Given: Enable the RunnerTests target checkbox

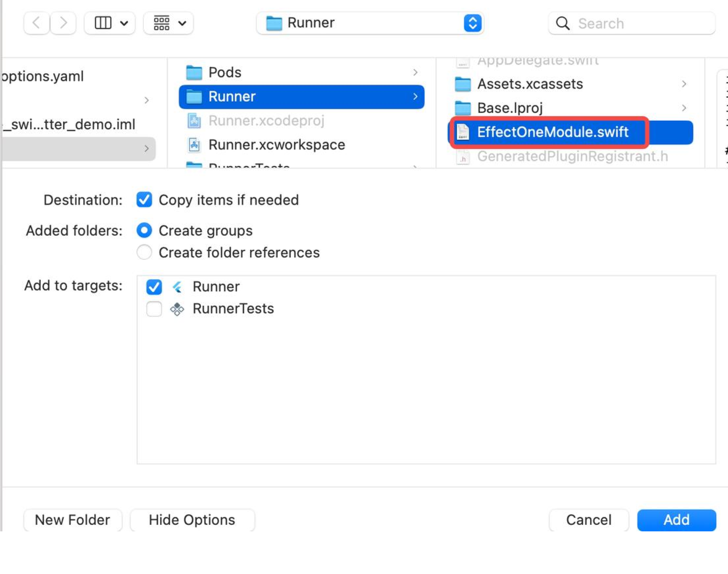Looking at the screenshot, I should click(x=154, y=309).
